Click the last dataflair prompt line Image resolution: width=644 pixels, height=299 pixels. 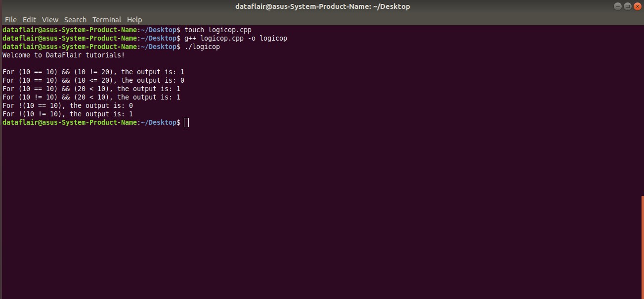coord(95,122)
